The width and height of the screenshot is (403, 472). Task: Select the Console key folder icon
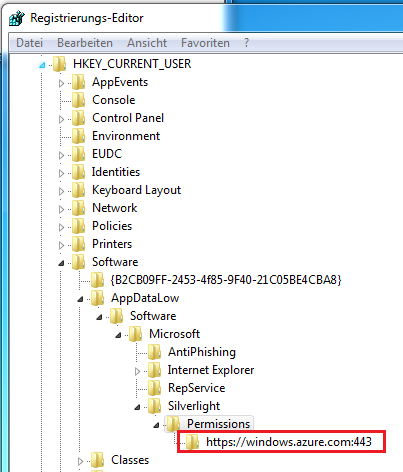(79, 100)
